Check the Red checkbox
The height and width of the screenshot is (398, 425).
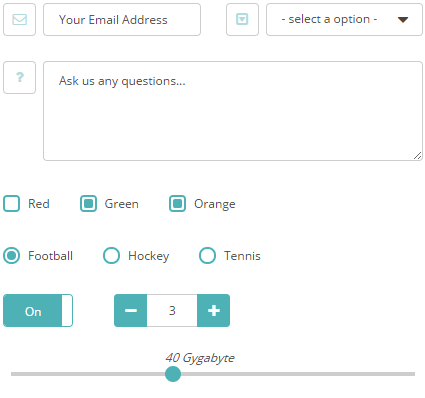click(12, 204)
